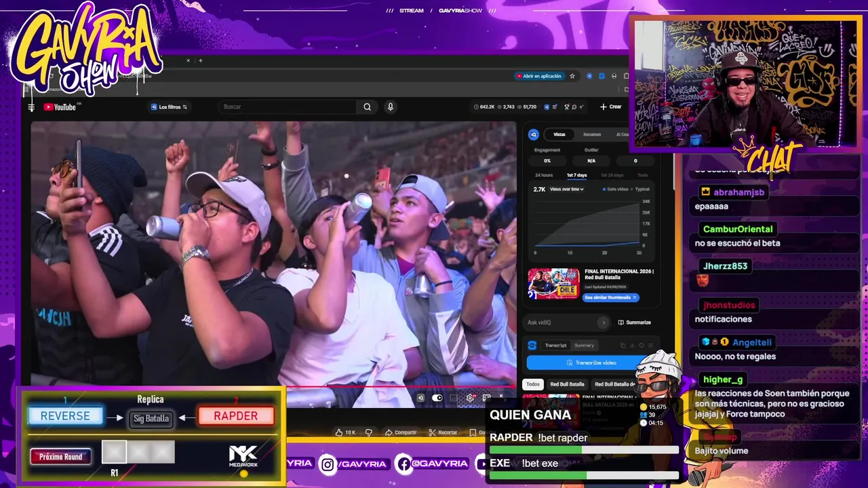Screen dimensions: 868x488
Task: Toggle the Este video chart legend
Action: pyautogui.click(x=616, y=189)
